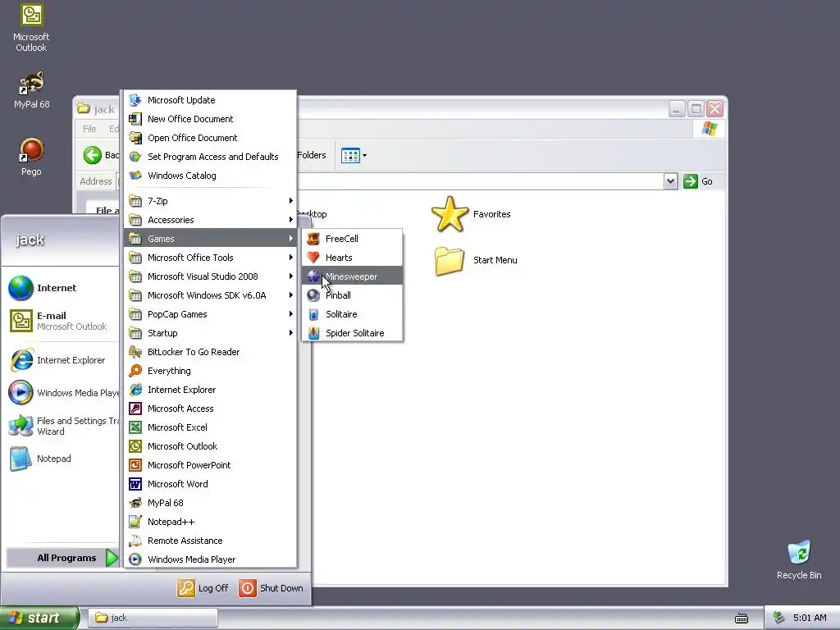Launch Microsoft Word

point(211,484)
